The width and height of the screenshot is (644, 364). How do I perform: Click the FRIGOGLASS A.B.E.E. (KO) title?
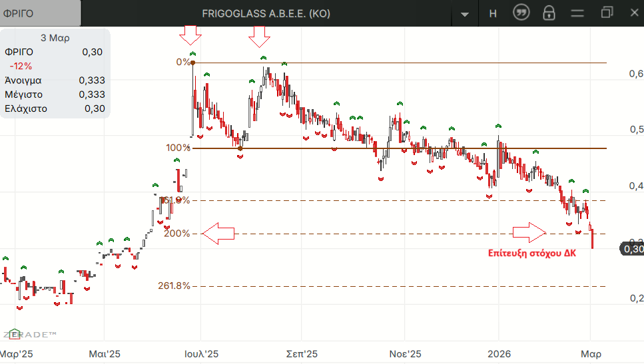266,13
